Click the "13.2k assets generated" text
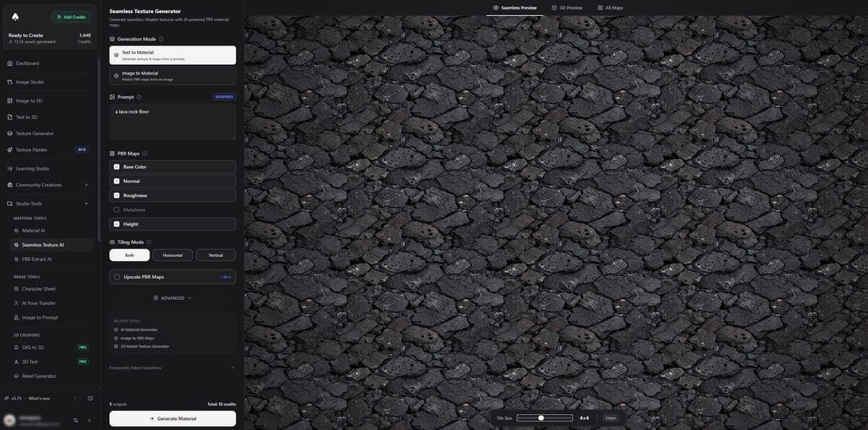The width and height of the screenshot is (868, 430). coord(35,42)
